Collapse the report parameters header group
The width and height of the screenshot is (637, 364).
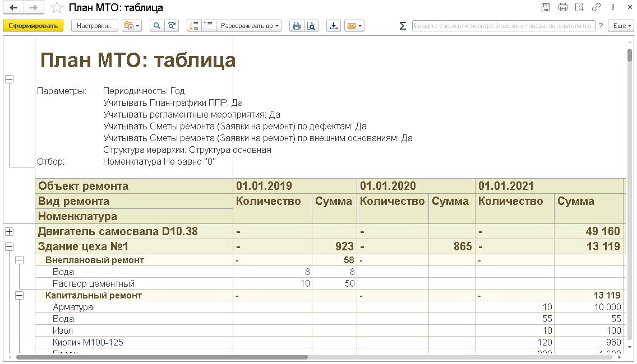point(10,79)
